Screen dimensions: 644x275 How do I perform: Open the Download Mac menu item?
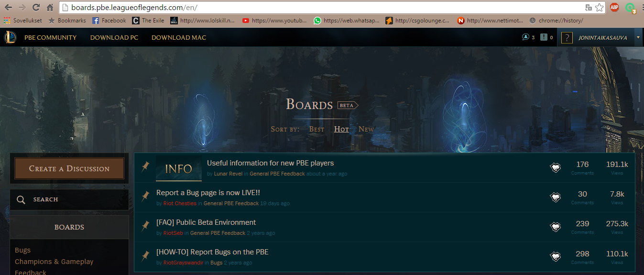[179, 37]
